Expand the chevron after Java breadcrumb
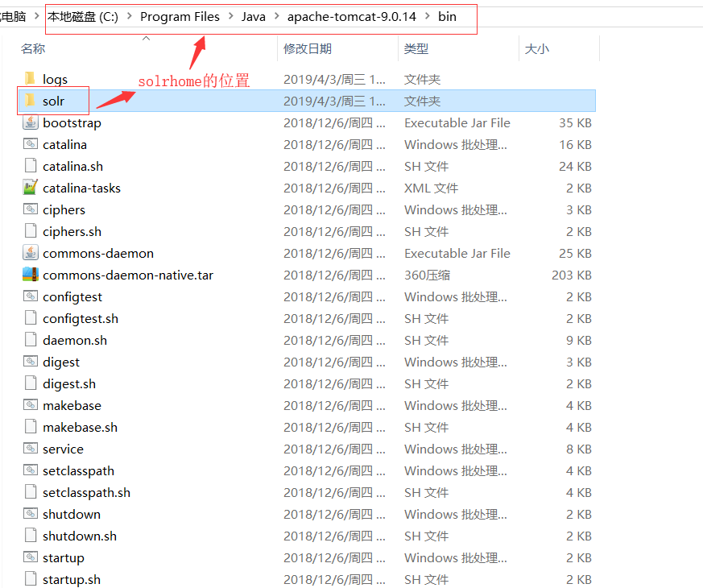This screenshot has height=588, width=703. [277, 17]
